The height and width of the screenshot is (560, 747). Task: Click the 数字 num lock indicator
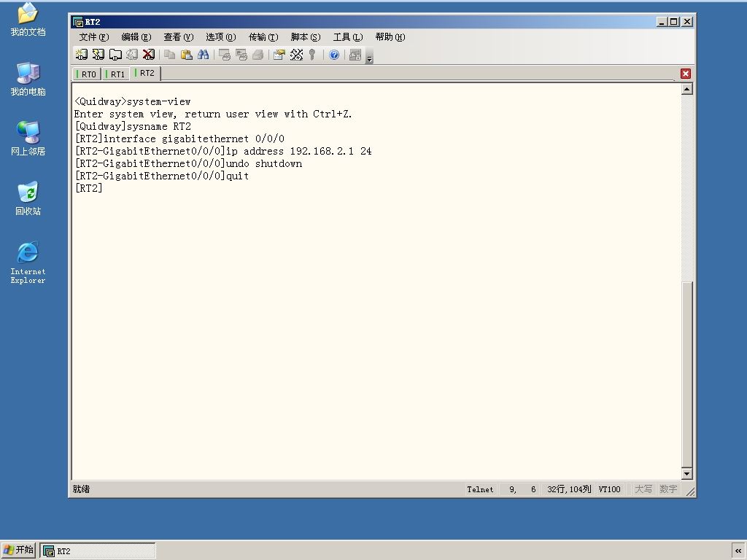[668, 489]
